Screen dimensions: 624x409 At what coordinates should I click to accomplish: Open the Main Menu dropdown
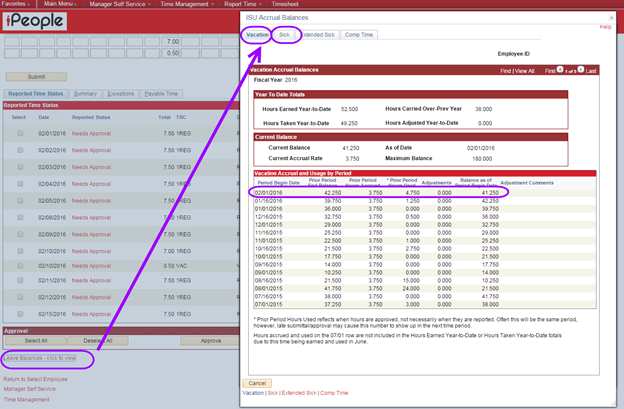click(60, 4)
